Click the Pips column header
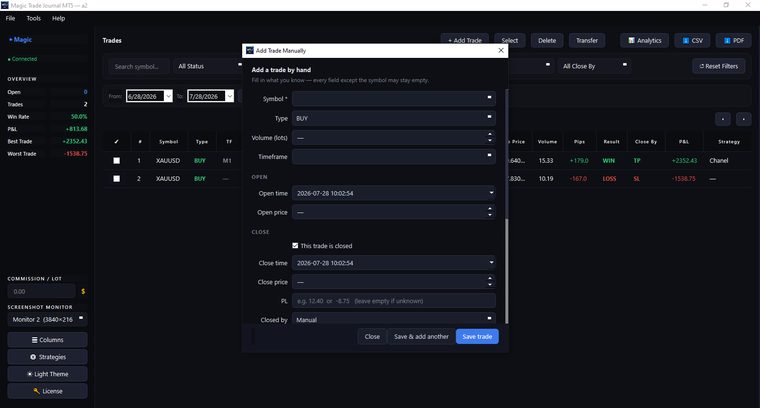Screen dimensions: 760x408 pyautogui.click(x=580, y=142)
